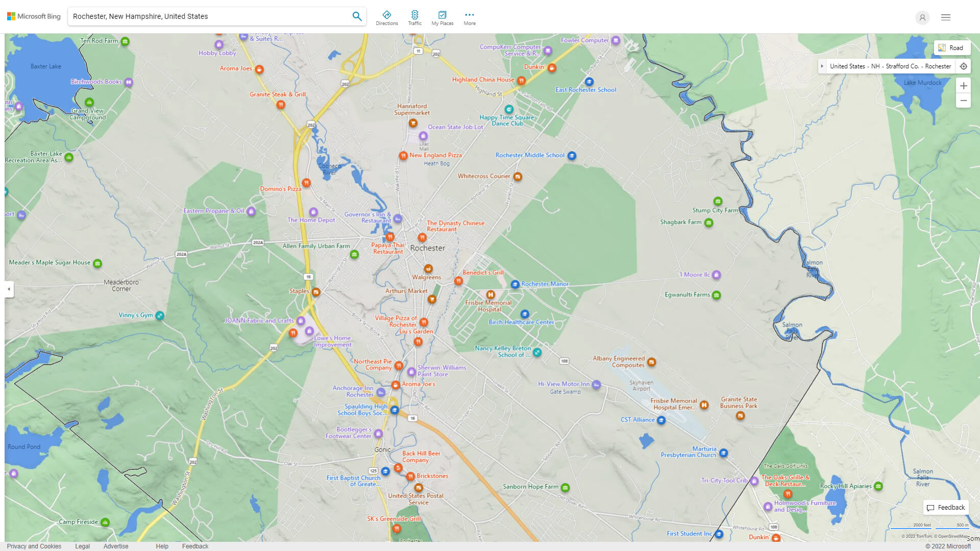Select Strafford Co. in the breadcrumb

[x=902, y=66]
